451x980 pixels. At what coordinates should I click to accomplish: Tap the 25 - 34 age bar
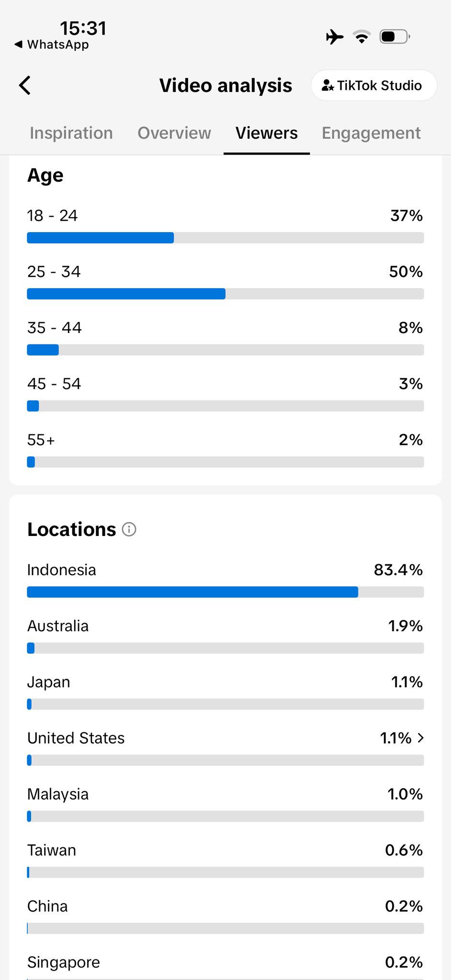(x=225, y=294)
